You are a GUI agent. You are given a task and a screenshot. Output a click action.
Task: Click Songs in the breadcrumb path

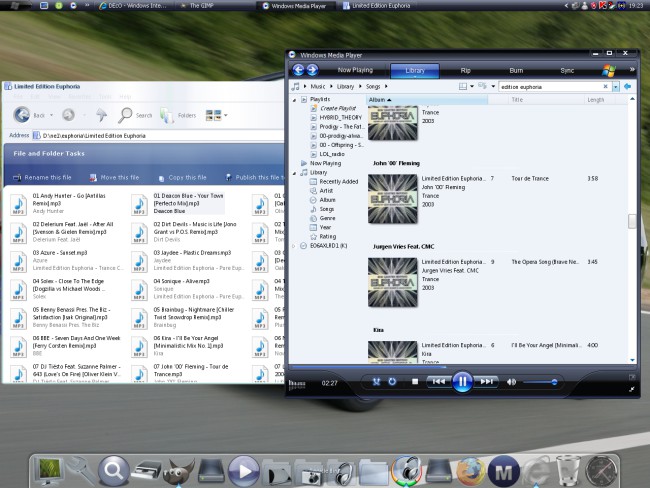(x=373, y=86)
